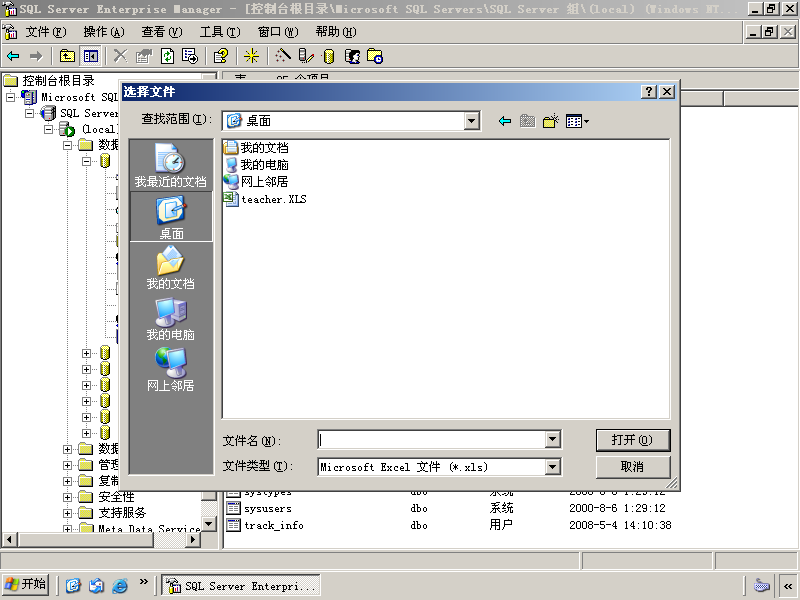Viewport: 800px width, 600px height.
Task: Expand the system tray chevron arrow
Action: coord(788,586)
